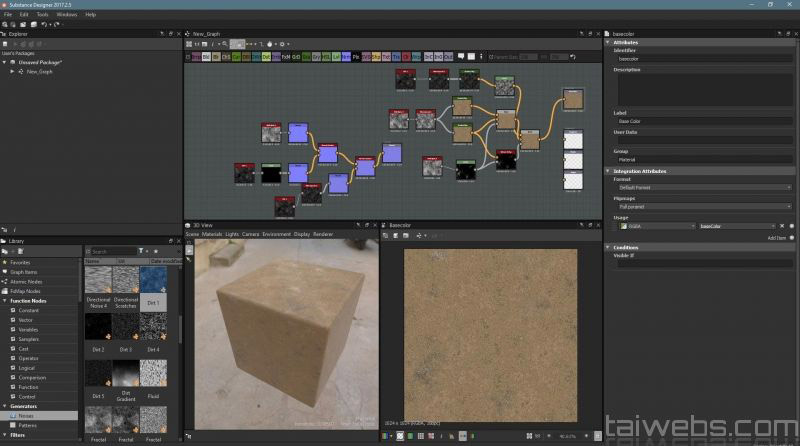Add a Levels node from the node bar
800x446 pixels.
[x=336, y=57]
